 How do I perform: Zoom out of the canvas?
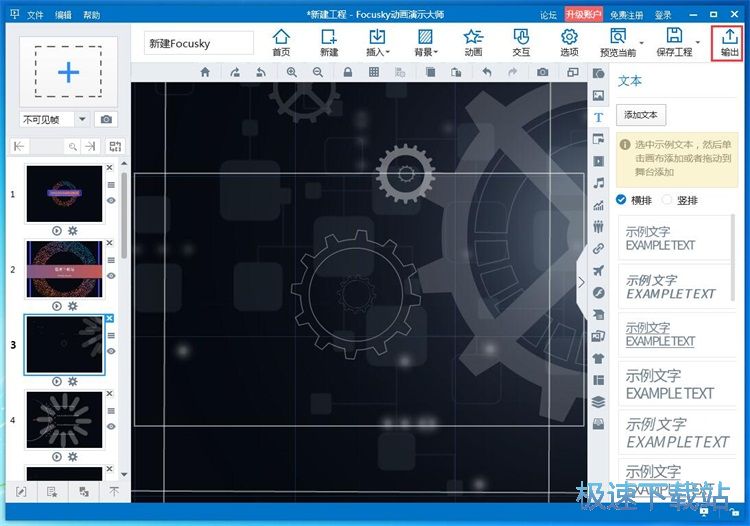318,72
